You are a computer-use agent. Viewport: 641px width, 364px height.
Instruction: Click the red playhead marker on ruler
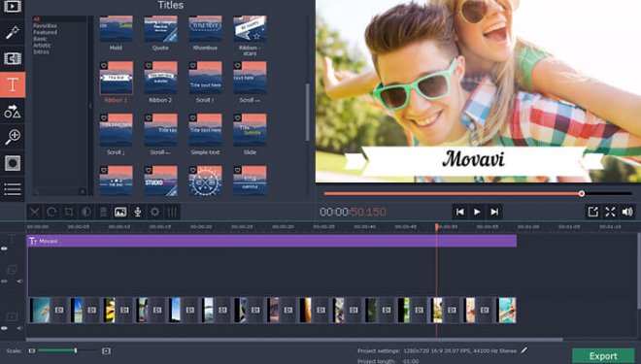[437, 226]
